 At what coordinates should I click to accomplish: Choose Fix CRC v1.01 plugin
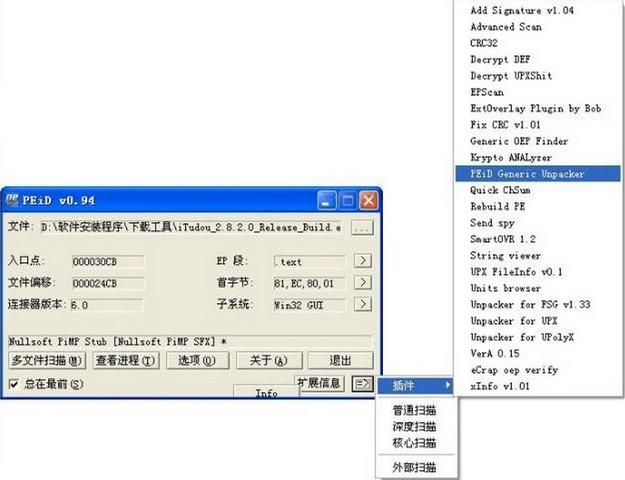tap(538, 125)
